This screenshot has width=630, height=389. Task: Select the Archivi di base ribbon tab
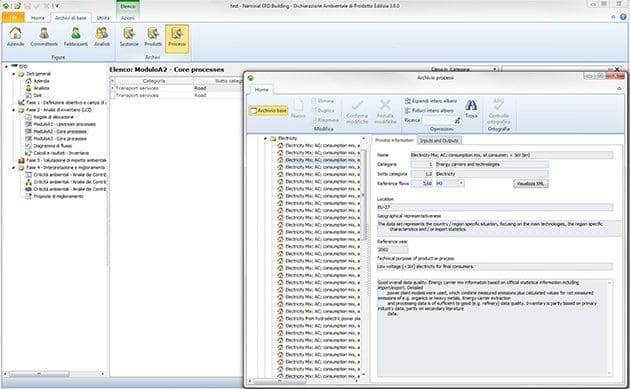click(x=71, y=18)
